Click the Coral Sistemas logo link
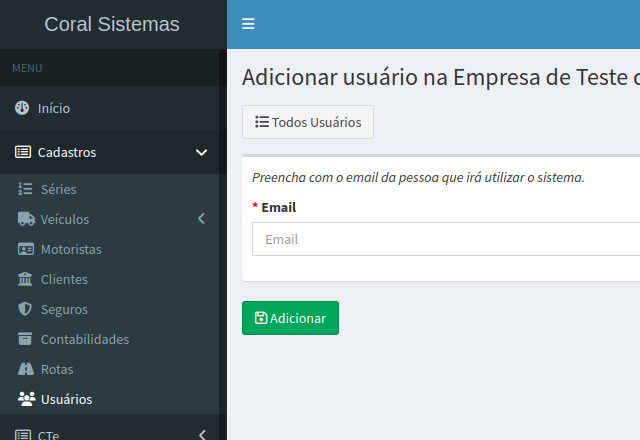The image size is (640, 440). [112, 24]
